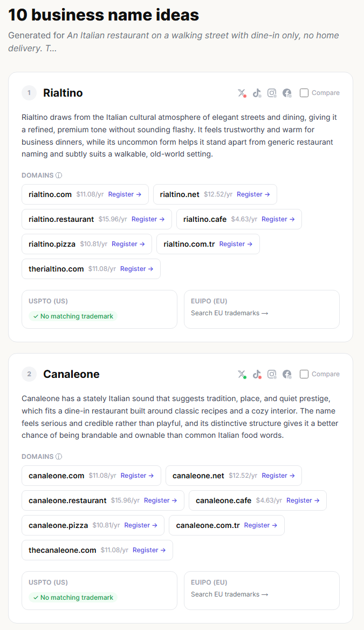Screen dimensions: 364x630
Task: Register the thecanaleone.com domain
Action: tap(149, 550)
